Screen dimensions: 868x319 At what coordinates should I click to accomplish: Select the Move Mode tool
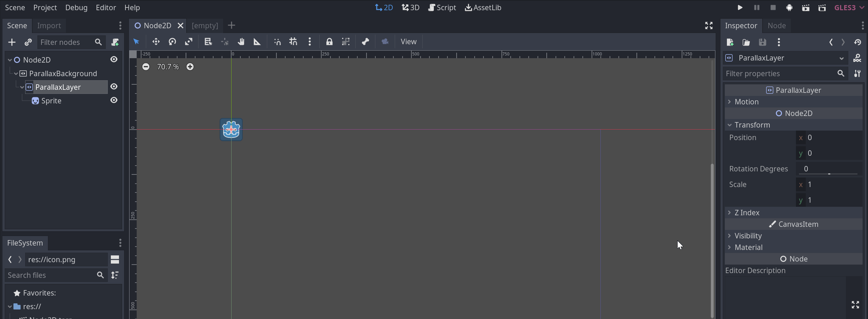click(x=155, y=41)
